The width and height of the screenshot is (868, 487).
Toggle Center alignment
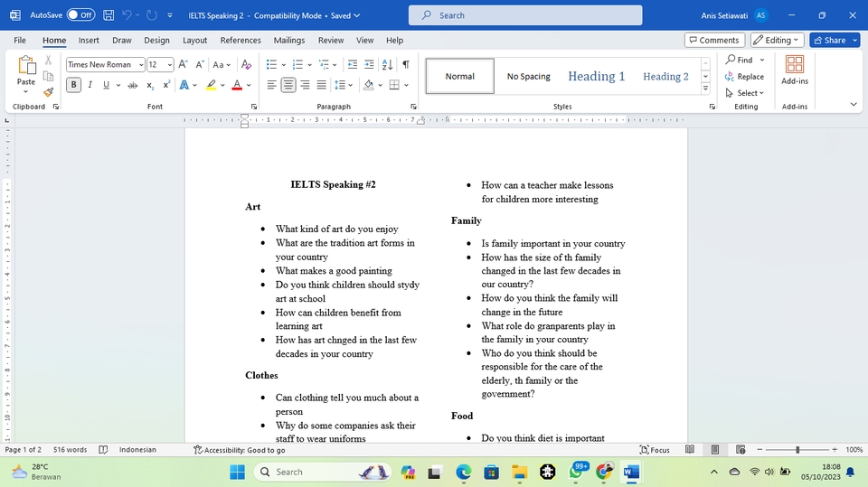288,85
